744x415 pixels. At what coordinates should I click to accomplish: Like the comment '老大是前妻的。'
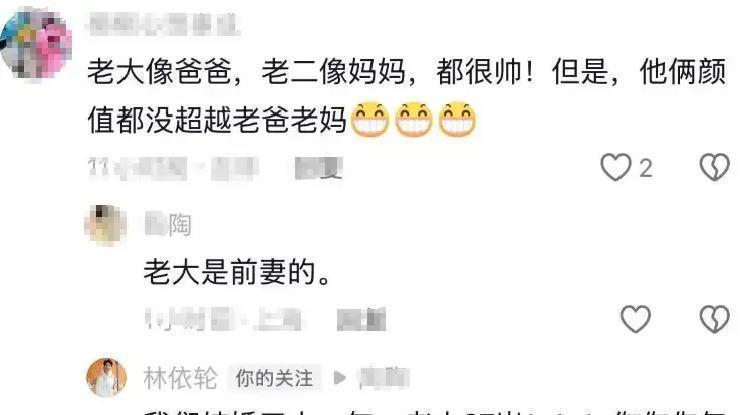tap(636, 319)
